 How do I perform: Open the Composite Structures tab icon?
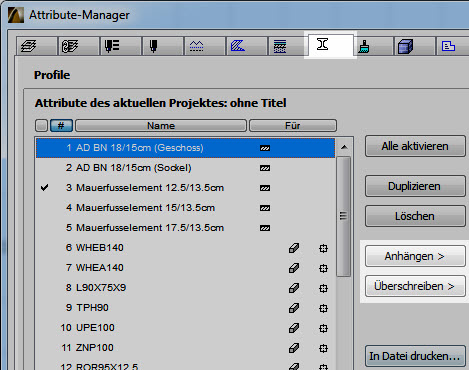280,46
